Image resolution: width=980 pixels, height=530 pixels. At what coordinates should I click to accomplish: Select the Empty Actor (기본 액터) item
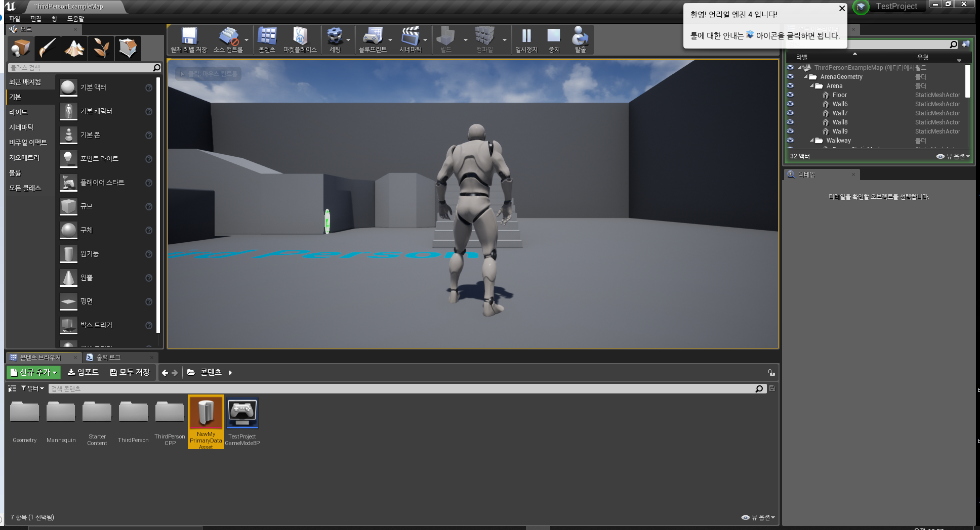pos(106,87)
